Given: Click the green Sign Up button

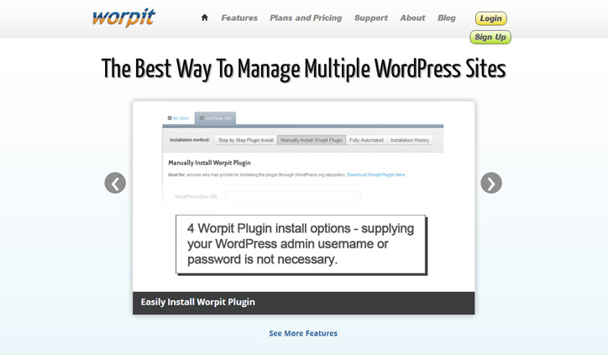Looking at the screenshot, I should coord(490,37).
